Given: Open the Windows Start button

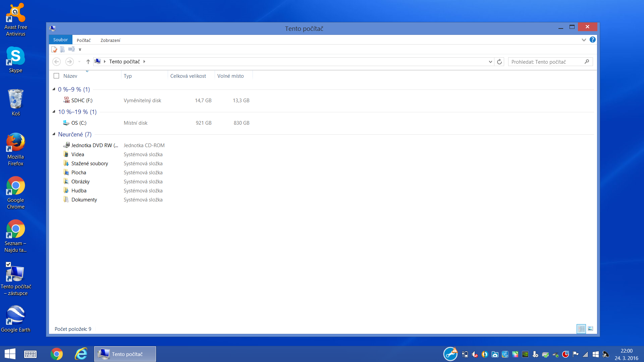Looking at the screenshot, I should (x=10, y=354).
